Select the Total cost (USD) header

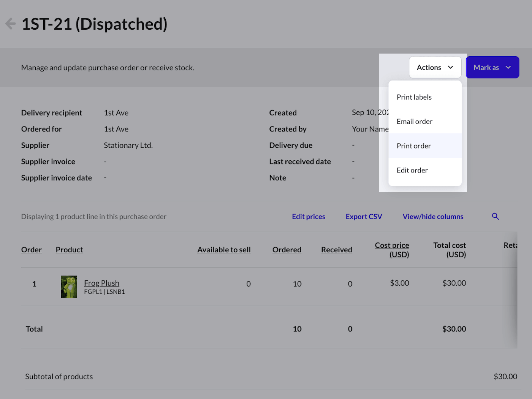tap(450, 250)
